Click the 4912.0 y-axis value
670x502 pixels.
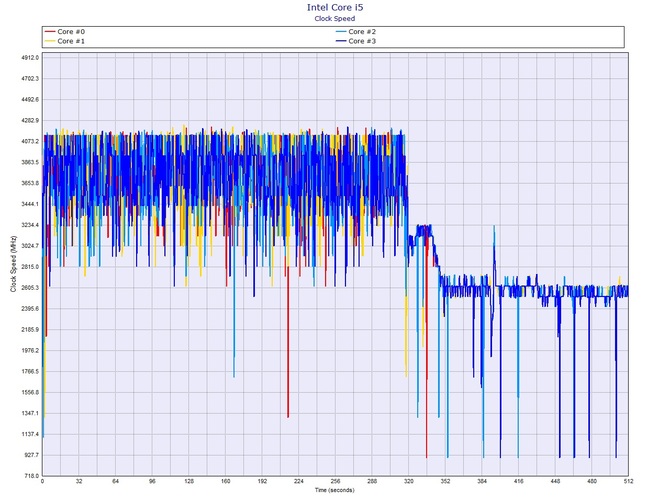(30, 58)
